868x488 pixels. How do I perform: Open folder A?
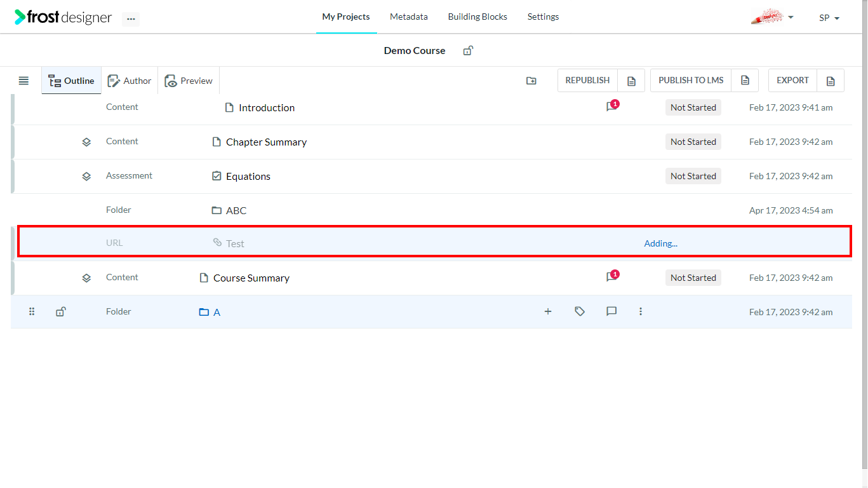click(x=217, y=312)
